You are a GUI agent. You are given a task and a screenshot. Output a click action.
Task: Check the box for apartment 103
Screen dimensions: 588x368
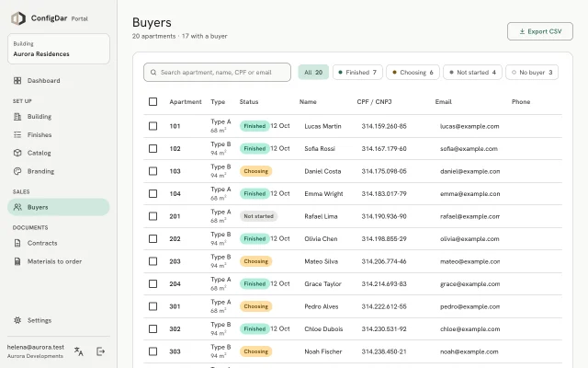point(153,171)
